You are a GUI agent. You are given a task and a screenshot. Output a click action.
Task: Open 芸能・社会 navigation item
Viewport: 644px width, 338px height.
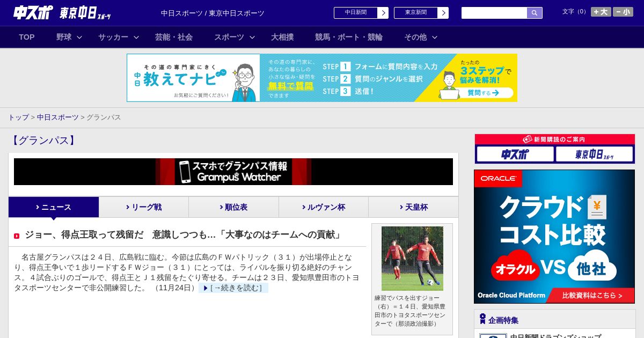174,37
